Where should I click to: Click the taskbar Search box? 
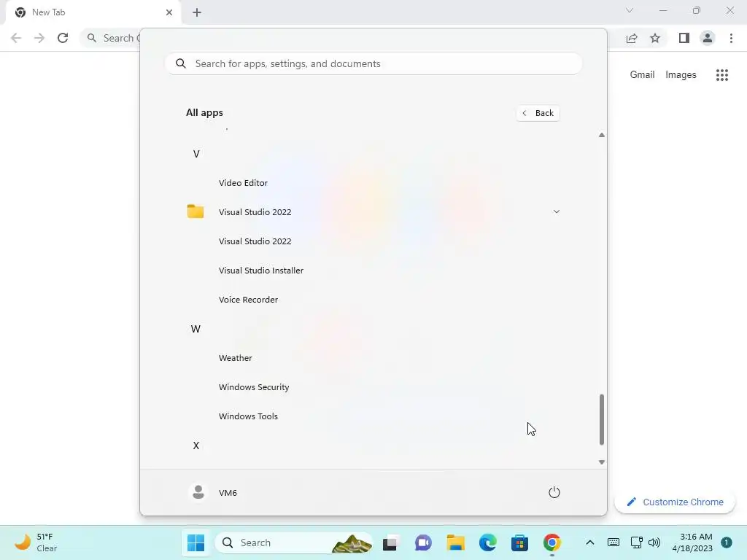pos(293,542)
